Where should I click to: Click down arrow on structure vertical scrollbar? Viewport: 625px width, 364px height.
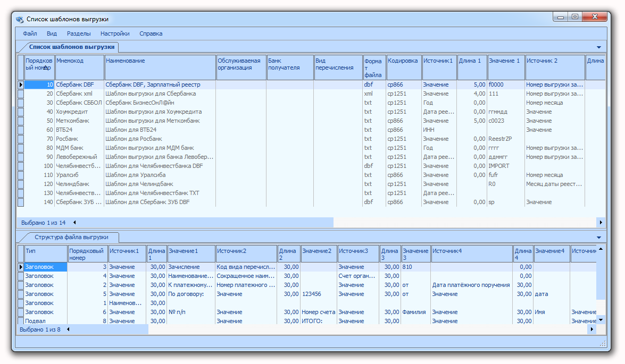pyautogui.click(x=601, y=320)
